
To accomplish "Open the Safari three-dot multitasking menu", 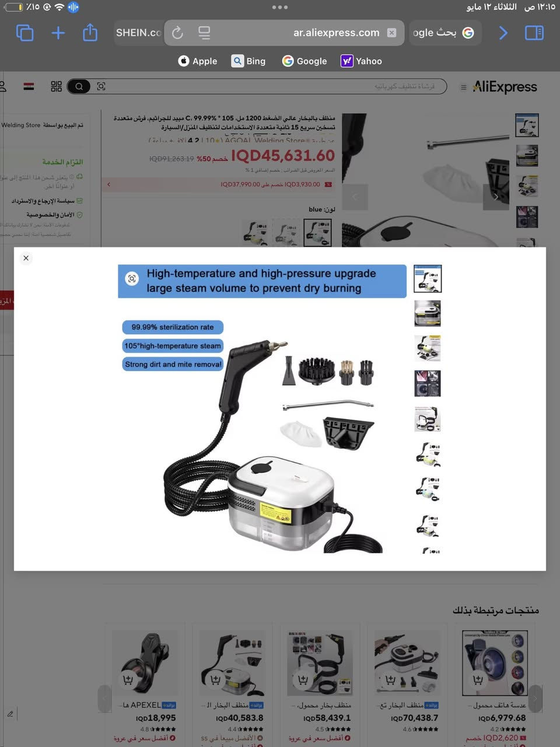I will (280, 7).
